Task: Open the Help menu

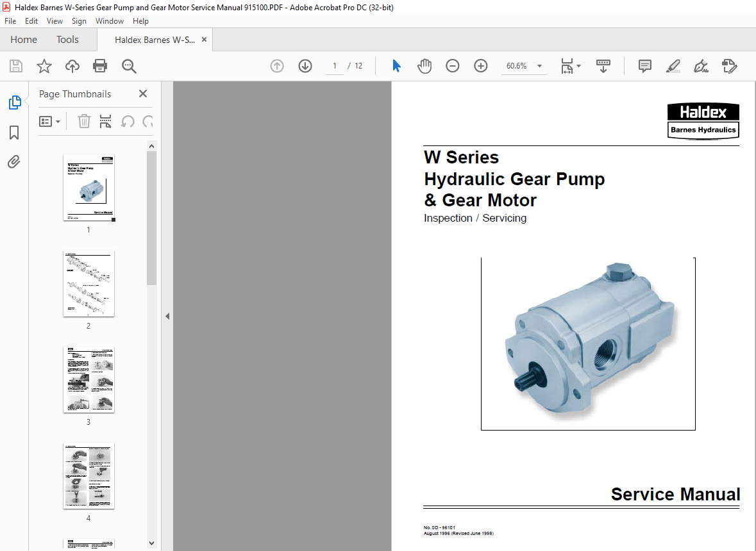Action: (141, 21)
